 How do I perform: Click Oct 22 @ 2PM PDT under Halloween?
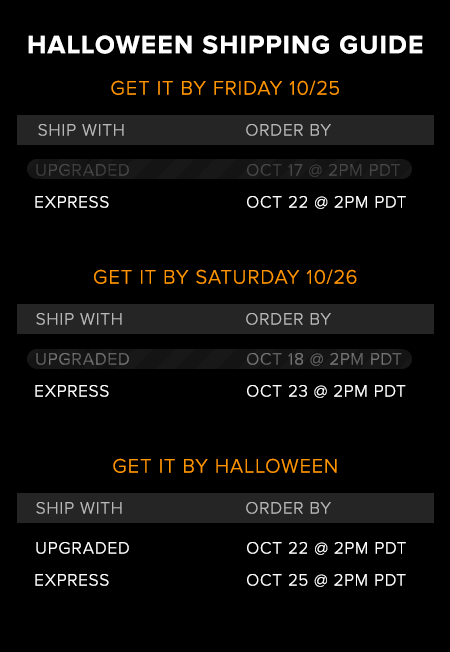point(326,548)
